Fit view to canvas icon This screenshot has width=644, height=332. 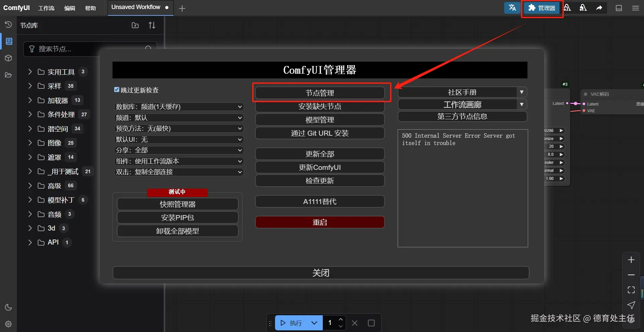click(x=631, y=290)
